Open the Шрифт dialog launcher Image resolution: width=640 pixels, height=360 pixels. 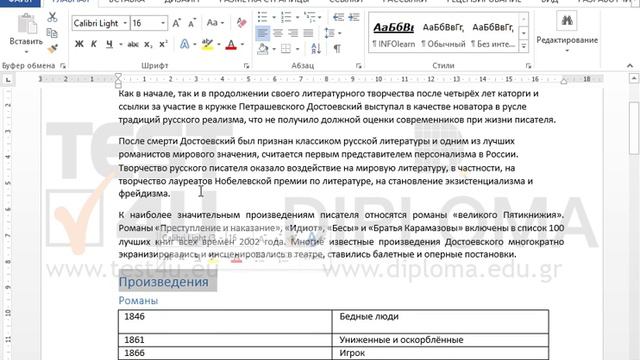pos(246,66)
